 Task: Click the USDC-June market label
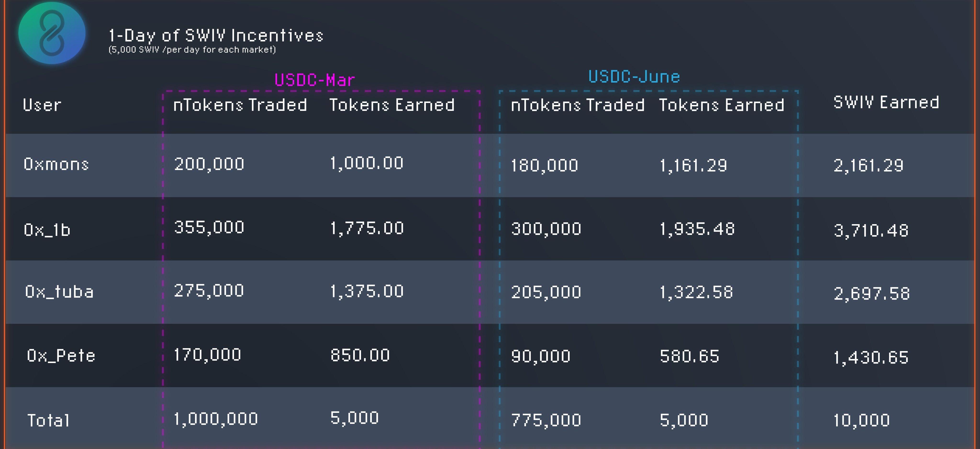click(634, 77)
